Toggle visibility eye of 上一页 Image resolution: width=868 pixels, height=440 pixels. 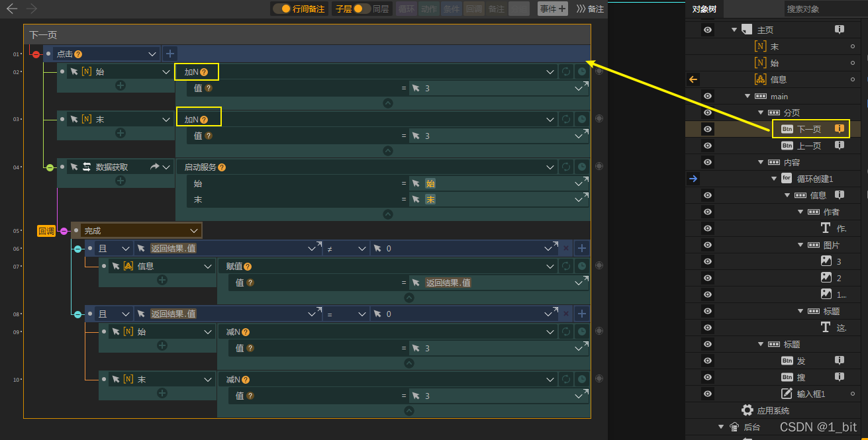pyautogui.click(x=708, y=146)
